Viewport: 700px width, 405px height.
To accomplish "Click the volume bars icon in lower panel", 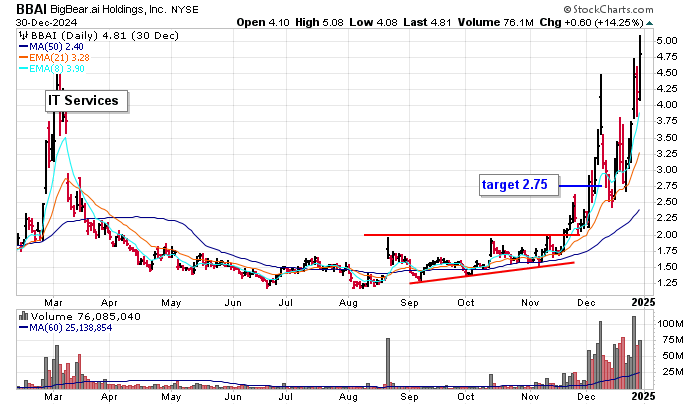I will pyautogui.click(x=24, y=317).
